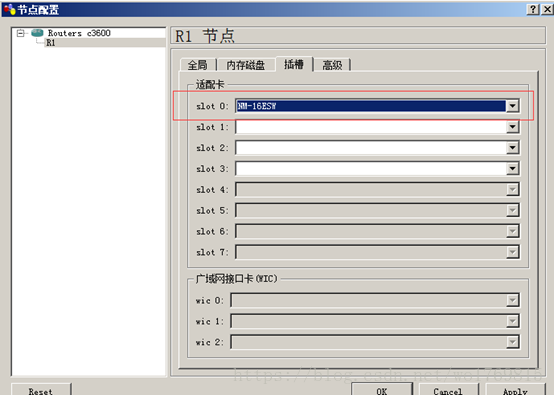The width and height of the screenshot is (554, 395).
Task: Open the slot 4 dropdown arrow
Action: pyautogui.click(x=512, y=189)
